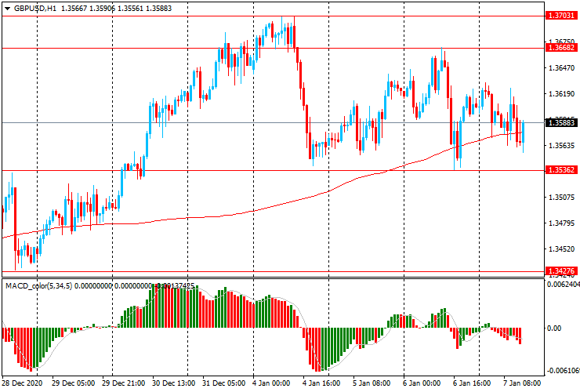Select the 1.34520 price scale value

coord(562,249)
